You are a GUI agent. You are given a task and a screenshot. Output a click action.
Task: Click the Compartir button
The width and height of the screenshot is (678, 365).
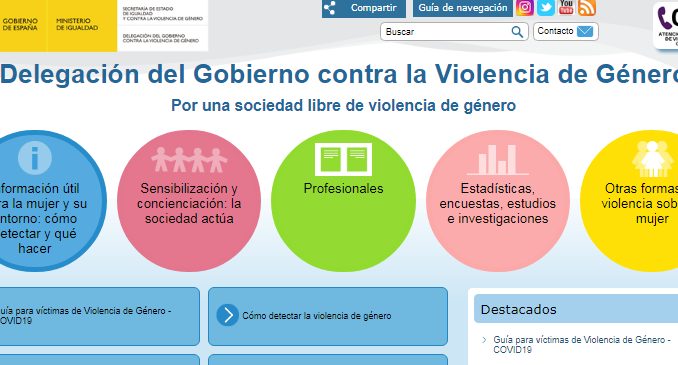tap(364, 8)
